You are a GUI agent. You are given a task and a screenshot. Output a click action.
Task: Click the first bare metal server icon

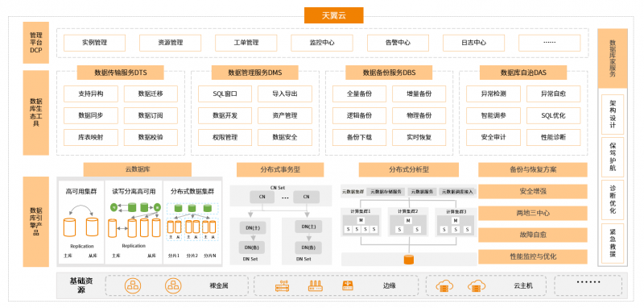(132, 285)
